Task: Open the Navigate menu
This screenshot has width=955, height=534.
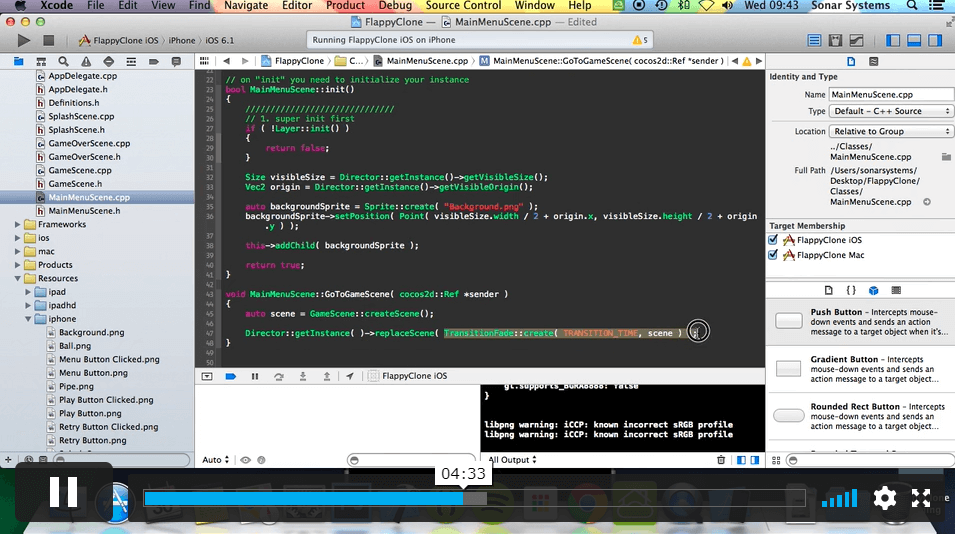Action: pyautogui.click(x=246, y=5)
